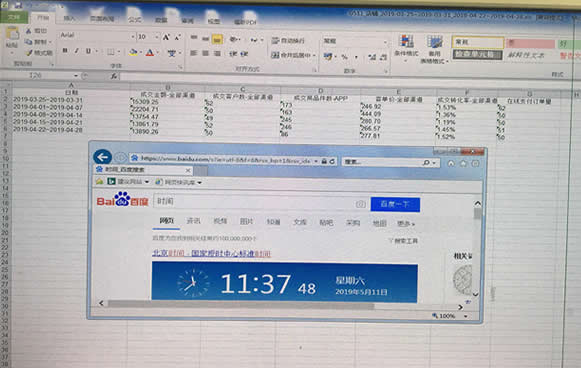581x368 pixels.
Task: Open the font size dropdown
Action: (157, 37)
